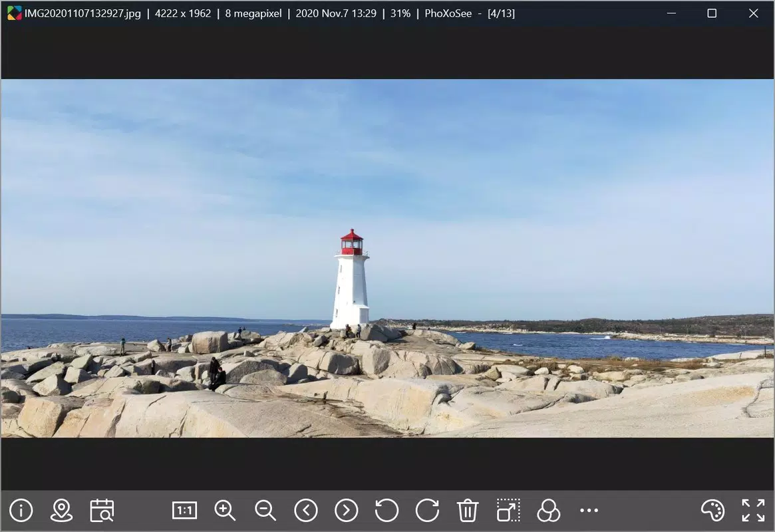This screenshot has width=775, height=532.
Task: Show photo location map pin
Action: pyautogui.click(x=62, y=510)
